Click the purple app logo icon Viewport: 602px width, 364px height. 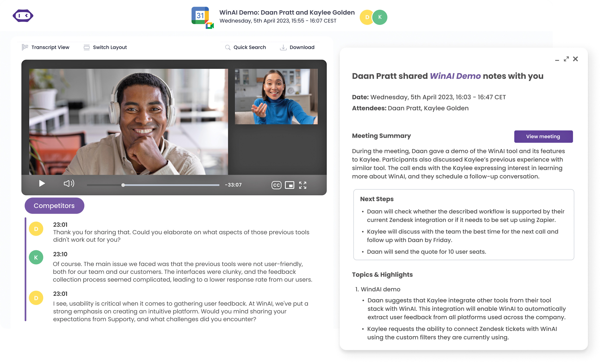(x=23, y=16)
